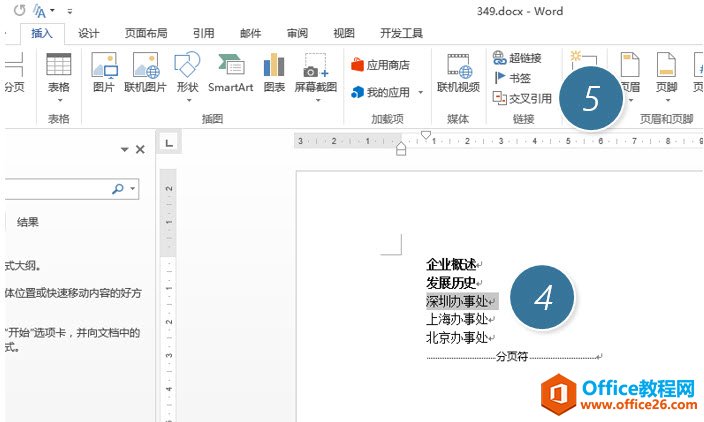Open 我的应用 (My Apps) dropdown
This screenshot has height=422, width=704.
pos(389,92)
